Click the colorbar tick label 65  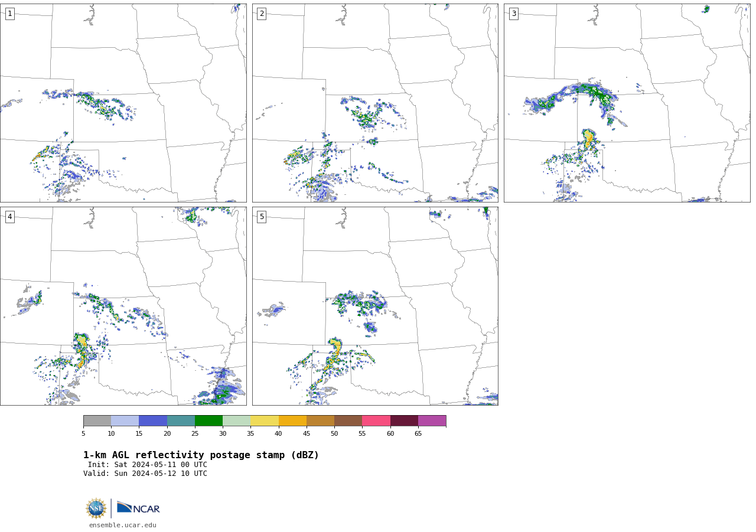[x=418, y=433]
